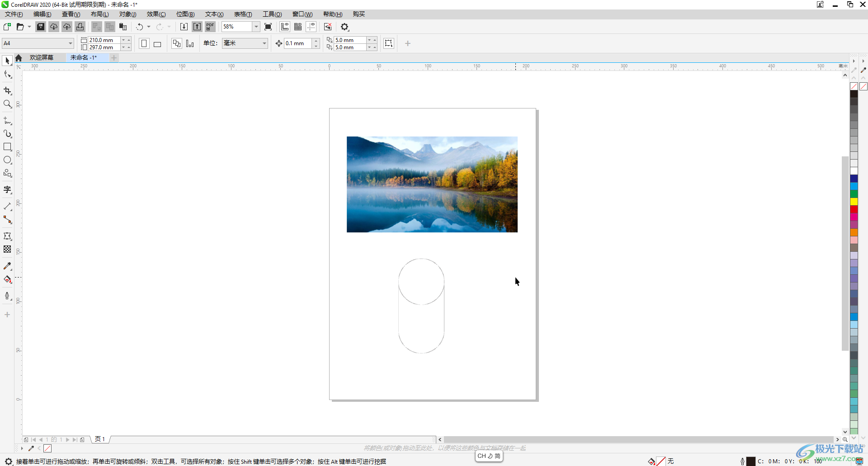Click the 页 1 page tab
868x466 pixels.
100,439
